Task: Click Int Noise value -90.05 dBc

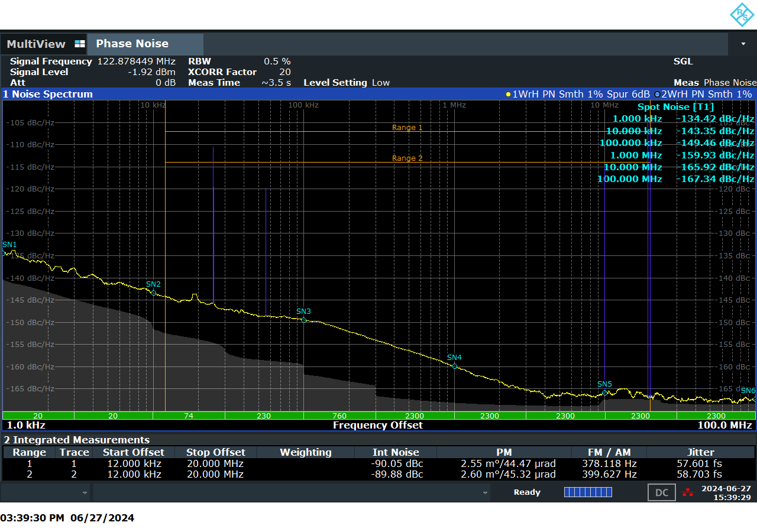Action: pyautogui.click(x=397, y=463)
